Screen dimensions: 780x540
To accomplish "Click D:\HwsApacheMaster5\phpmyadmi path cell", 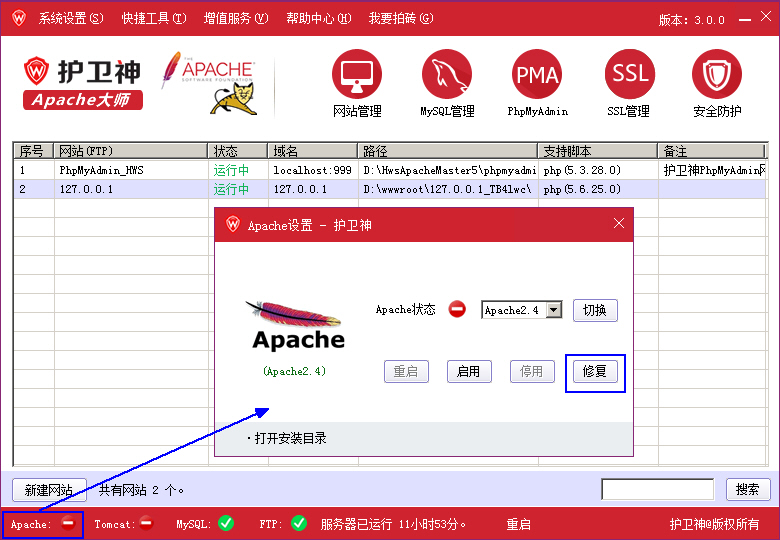I will [450, 170].
